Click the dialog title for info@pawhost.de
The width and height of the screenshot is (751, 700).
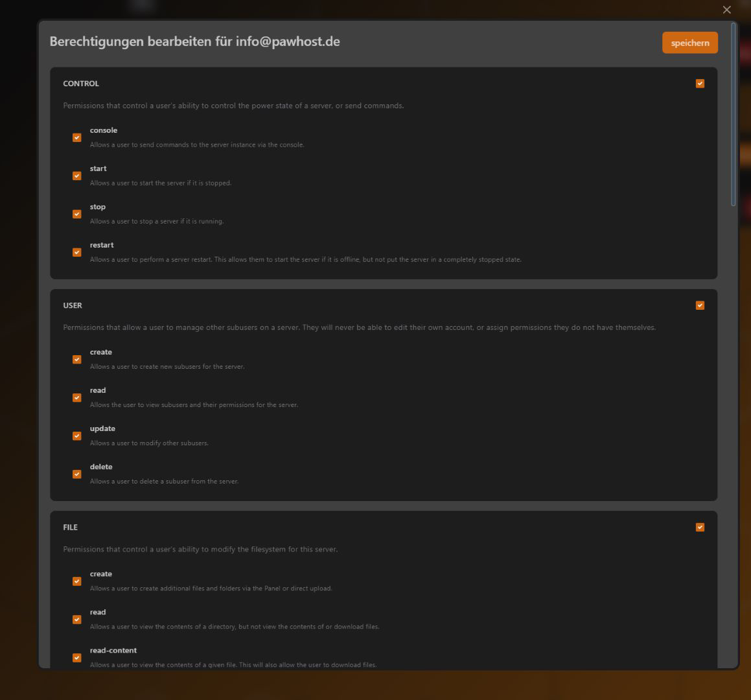coord(194,41)
